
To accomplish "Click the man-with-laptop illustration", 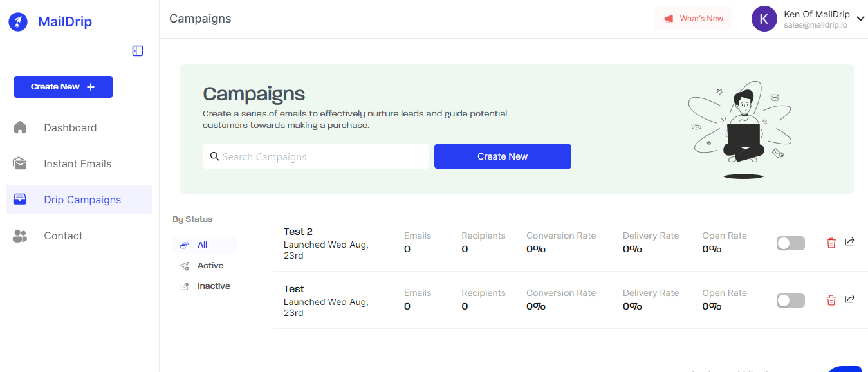I will pos(741,130).
